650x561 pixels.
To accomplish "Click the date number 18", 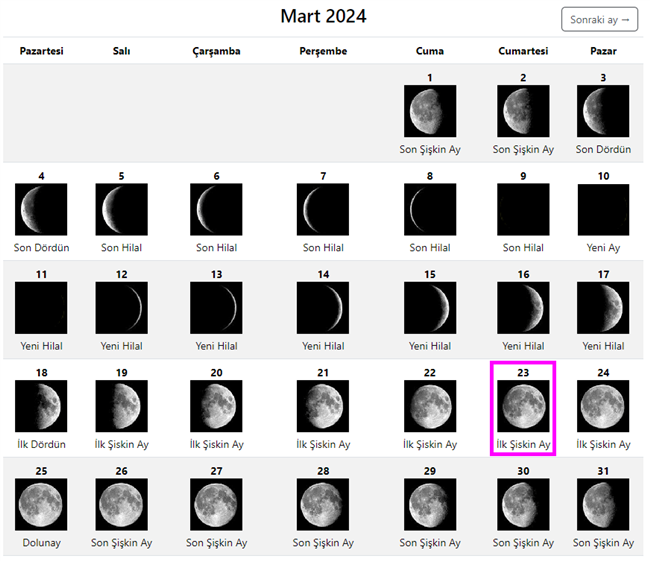I will click(x=41, y=373).
